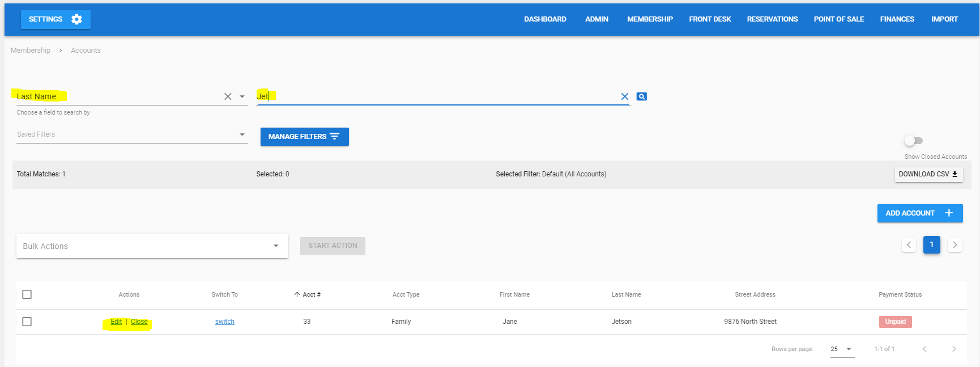Clear the Last Name field selection
Image resolution: width=980 pixels, height=367 pixels.
228,96
